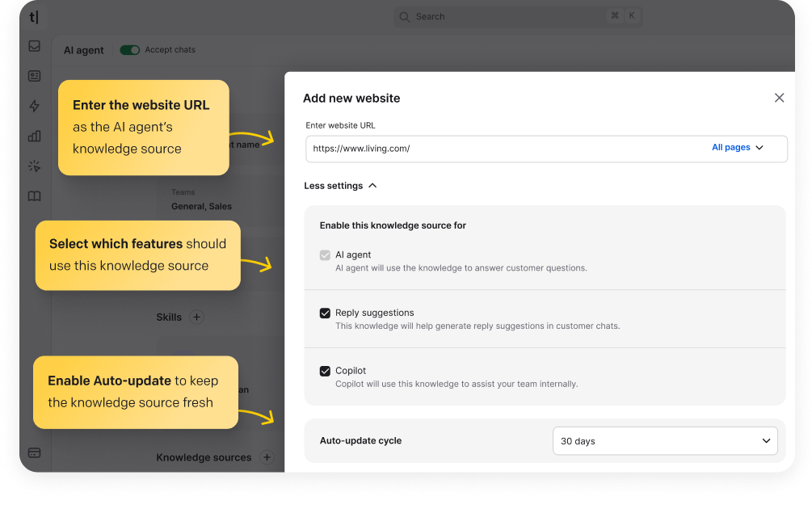The width and height of the screenshot is (812, 509).
Task: Open the Auto-update cycle dropdown
Action: tap(664, 441)
